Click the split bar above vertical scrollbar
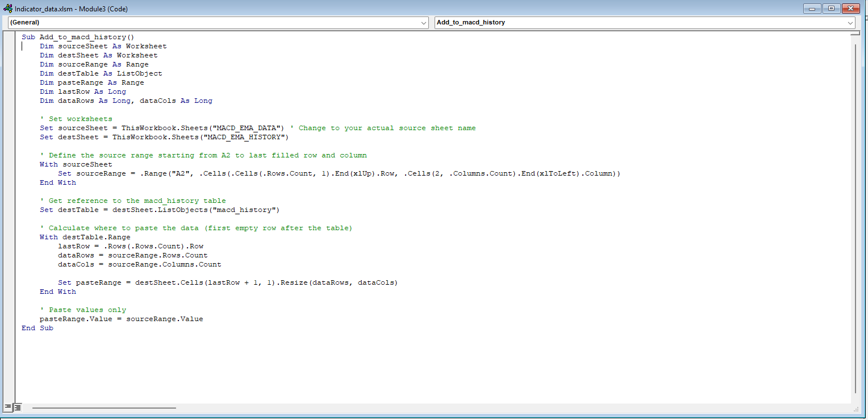The height and width of the screenshot is (420, 868). [855, 34]
